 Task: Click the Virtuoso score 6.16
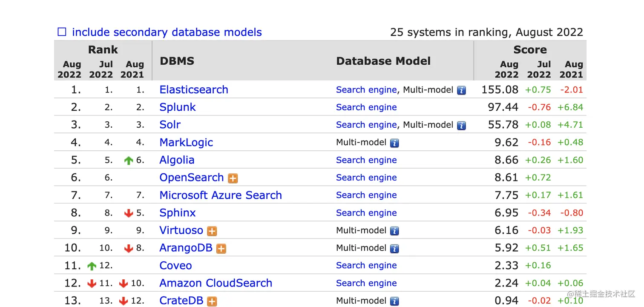coord(507,230)
